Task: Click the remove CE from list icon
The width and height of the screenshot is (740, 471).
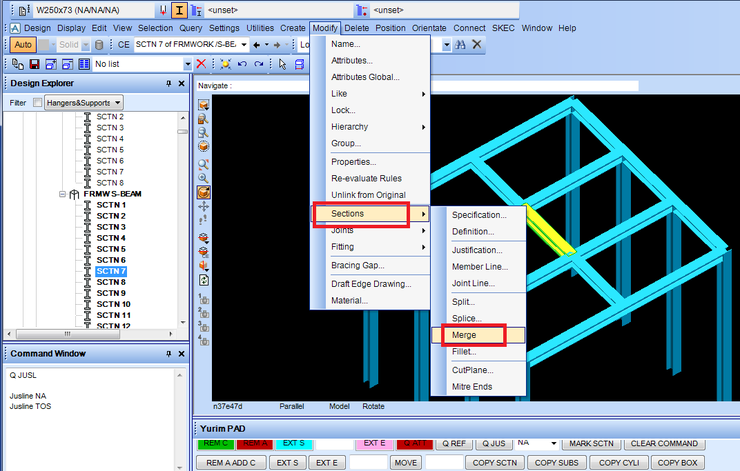Action: (67, 64)
